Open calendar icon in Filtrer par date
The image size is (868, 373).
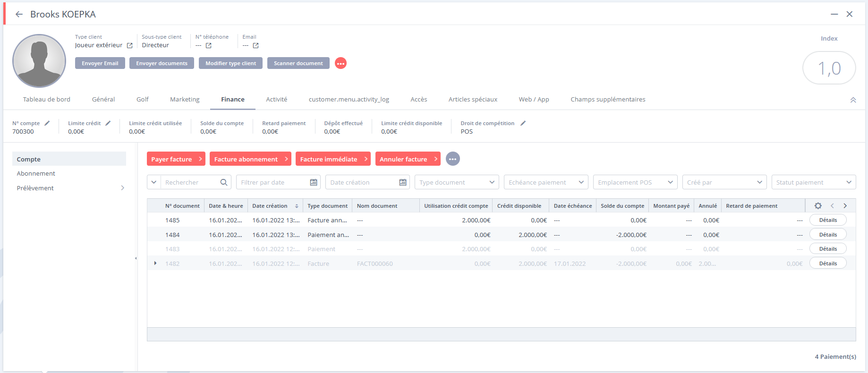[314, 182]
